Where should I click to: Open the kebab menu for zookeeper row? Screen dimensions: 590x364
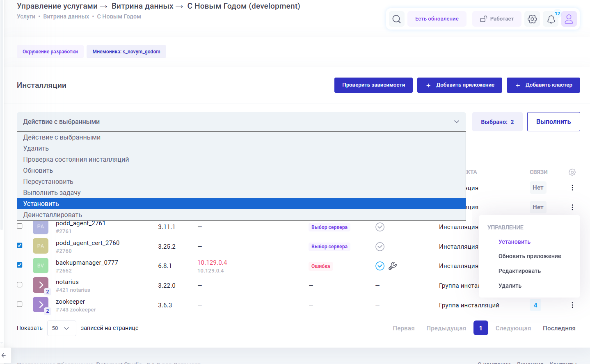point(572,305)
